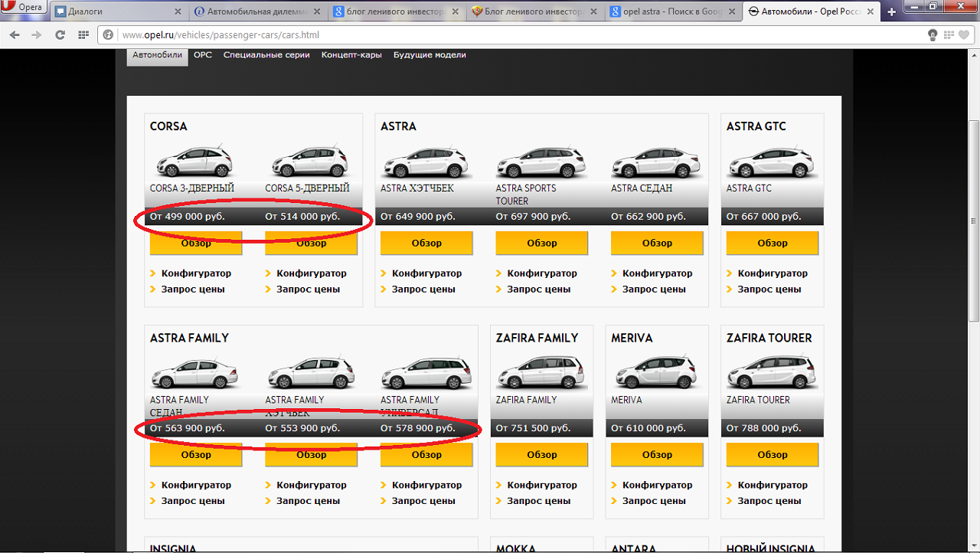Add page to bookmarks with heart icon
The image size is (980, 553).
[963, 35]
